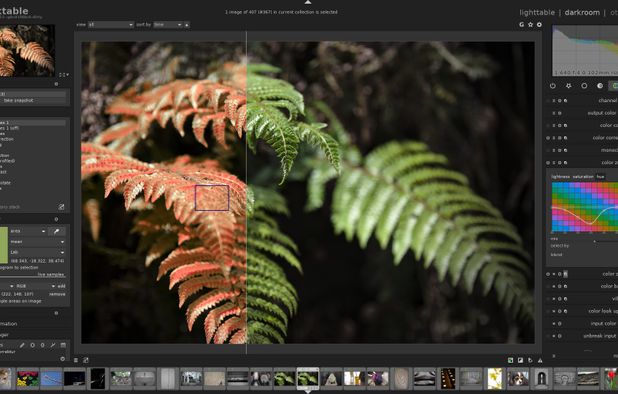This screenshot has height=394, width=618.
Task: Collapse the bottom filmstrip panel arrow
Action: coord(308,392)
